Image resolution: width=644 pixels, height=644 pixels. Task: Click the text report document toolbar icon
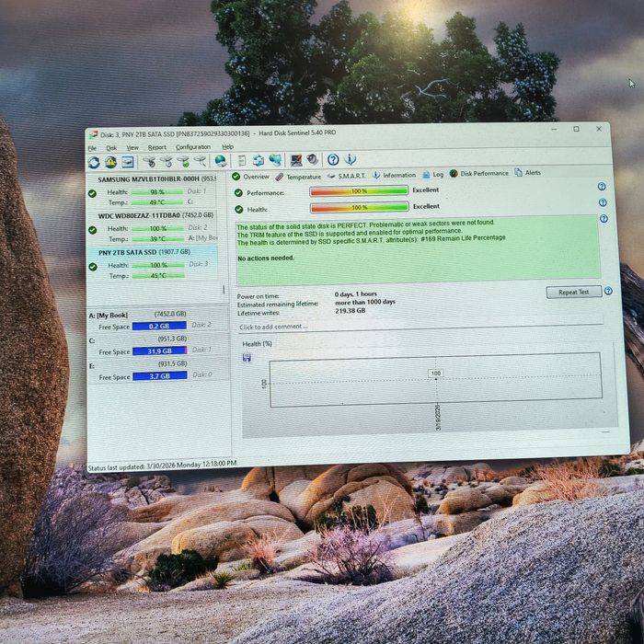(x=242, y=160)
